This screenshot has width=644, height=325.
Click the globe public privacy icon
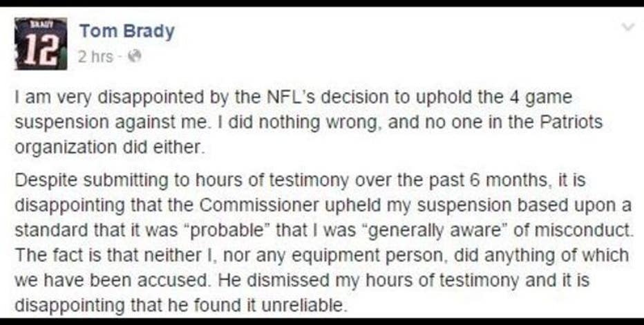(x=134, y=57)
